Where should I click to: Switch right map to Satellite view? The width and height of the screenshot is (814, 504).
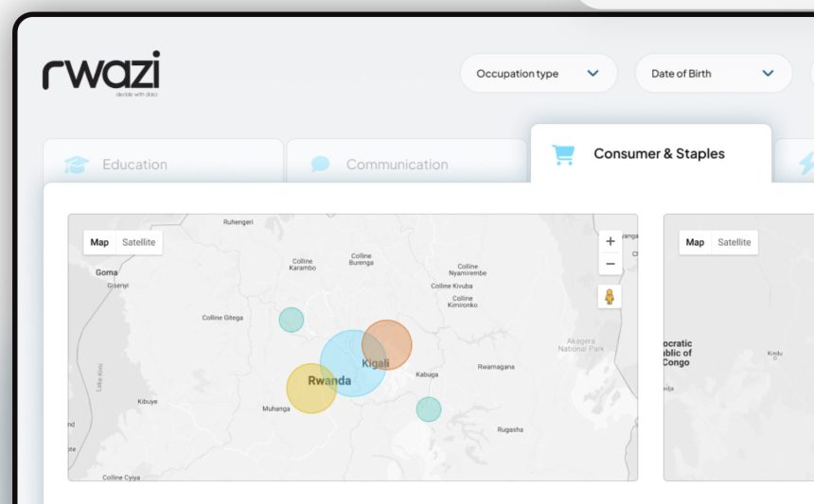tap(734, 242)
